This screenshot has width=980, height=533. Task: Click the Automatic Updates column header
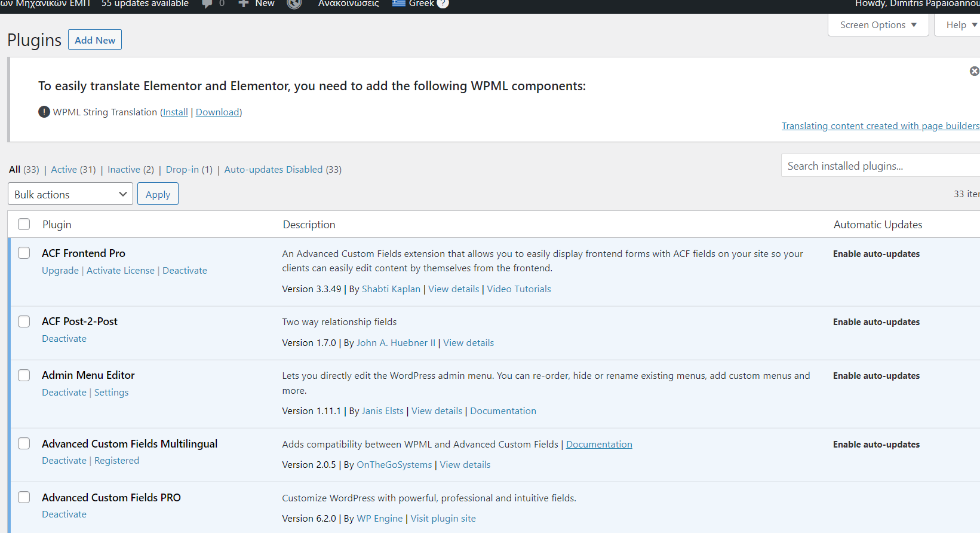(x=878, y=225)
